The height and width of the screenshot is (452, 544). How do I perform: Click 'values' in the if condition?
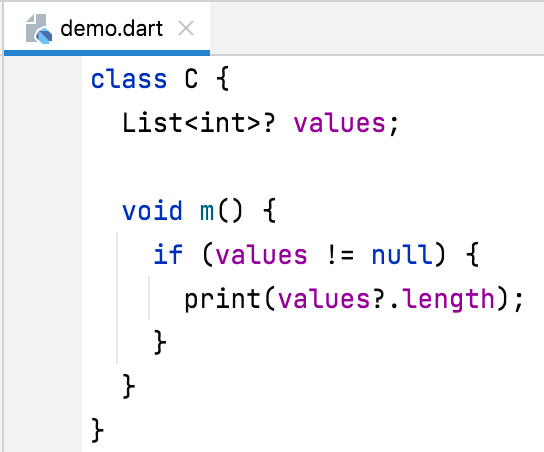click(261, 255)
